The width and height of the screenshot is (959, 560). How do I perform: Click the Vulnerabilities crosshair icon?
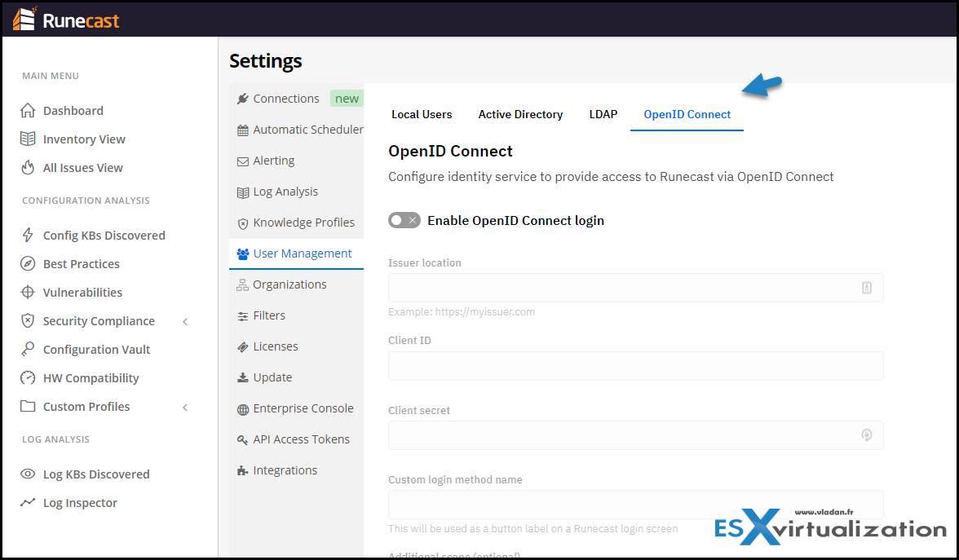(28, 292)
